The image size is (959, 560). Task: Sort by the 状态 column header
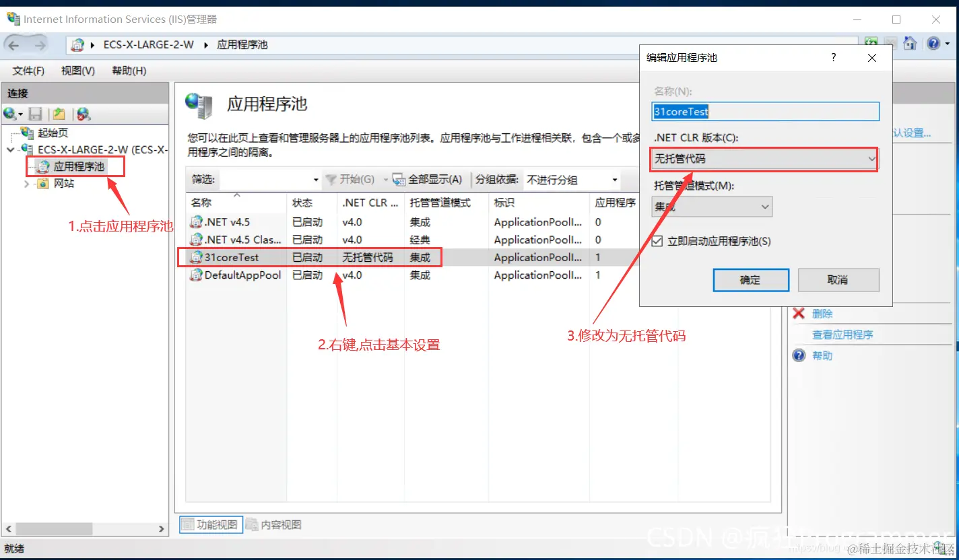[312, 203]
